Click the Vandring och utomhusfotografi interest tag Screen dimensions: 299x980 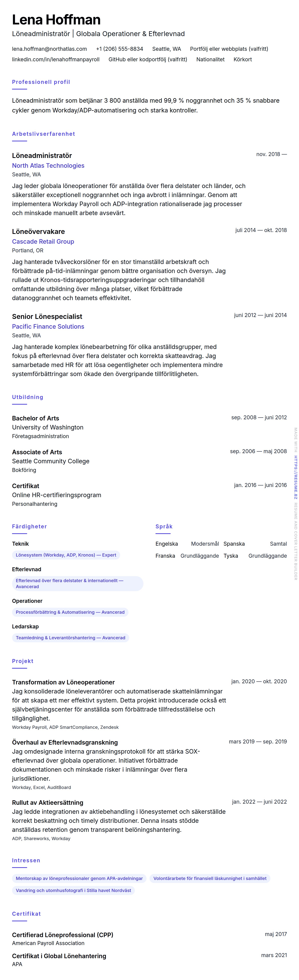(x=73, y=890)
